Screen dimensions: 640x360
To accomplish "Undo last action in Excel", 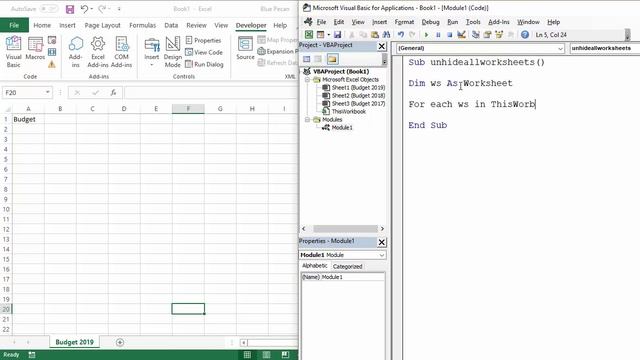I will 84,9.
